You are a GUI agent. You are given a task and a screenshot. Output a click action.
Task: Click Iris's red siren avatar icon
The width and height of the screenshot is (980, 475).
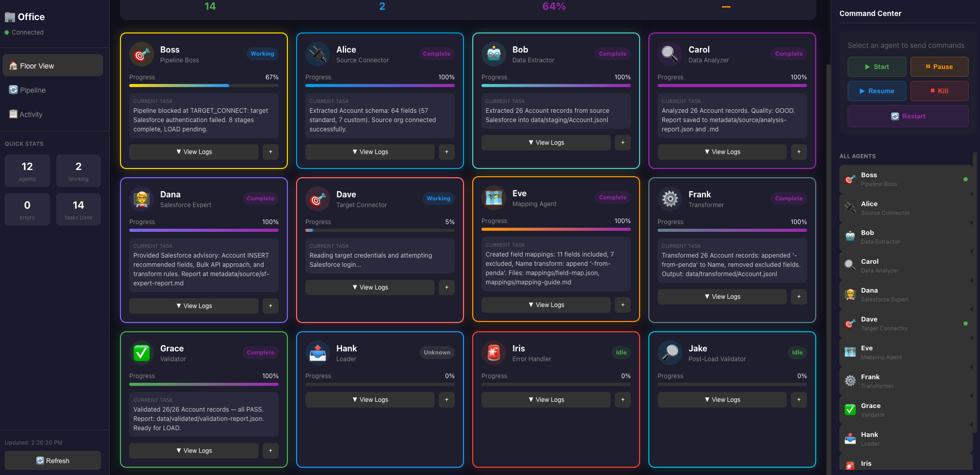pos(494,353)
